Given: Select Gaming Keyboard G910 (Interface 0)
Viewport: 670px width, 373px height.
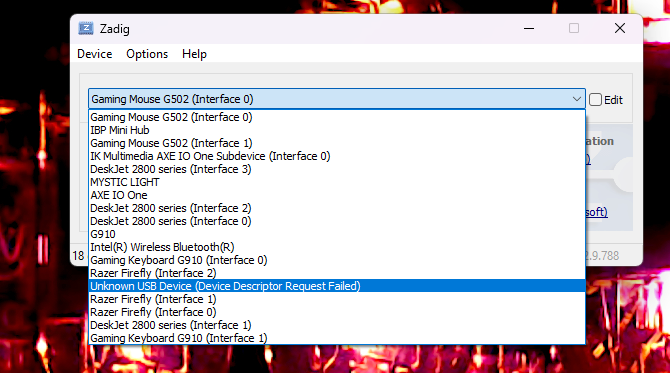Looking at the screenshot, I should pyautogui.click(x=337, y=260).
